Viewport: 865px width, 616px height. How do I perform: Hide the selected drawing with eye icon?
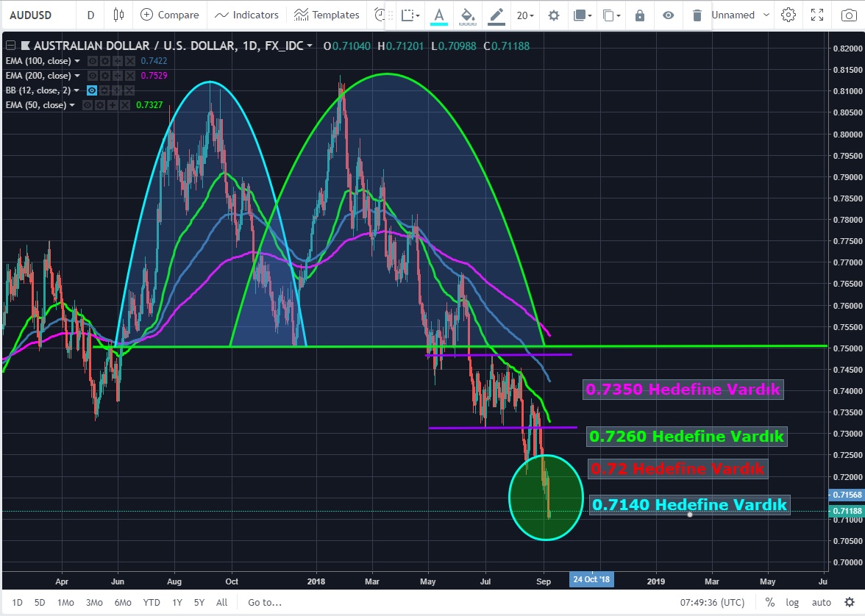(668, 15)
